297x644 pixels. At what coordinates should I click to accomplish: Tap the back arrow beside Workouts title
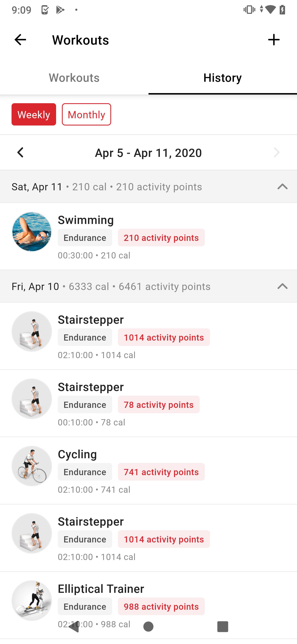click(20, 40)
